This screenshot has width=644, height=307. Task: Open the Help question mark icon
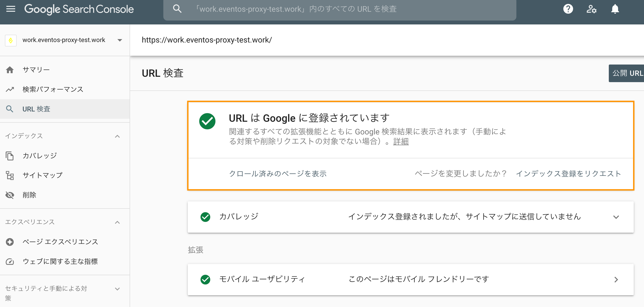click(x=568, y=9)
